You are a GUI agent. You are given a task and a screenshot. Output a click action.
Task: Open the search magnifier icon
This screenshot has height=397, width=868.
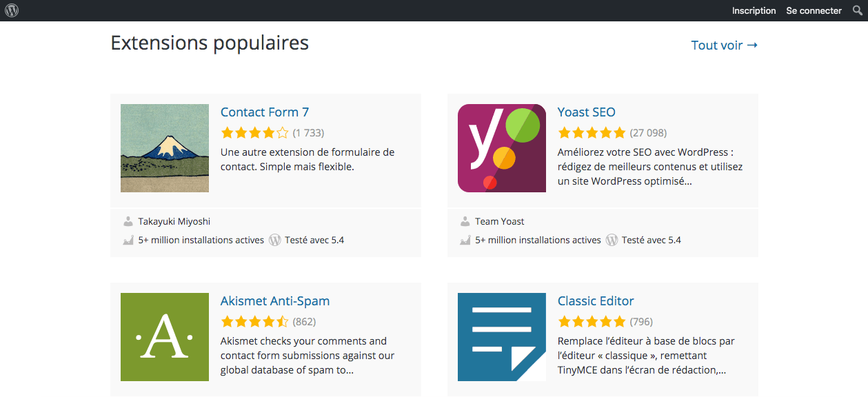coord(857,10)
